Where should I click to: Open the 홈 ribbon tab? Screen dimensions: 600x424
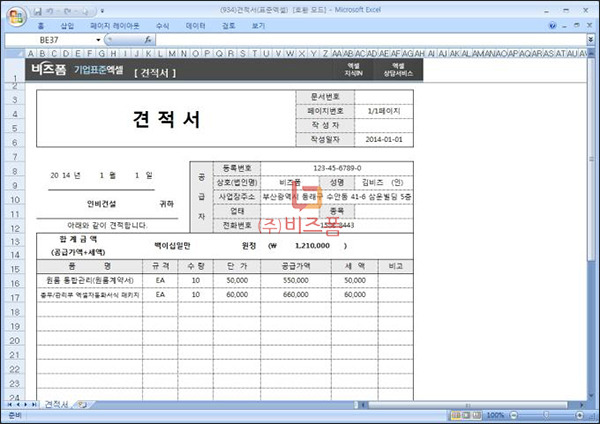pyautogui.click(x=41, y=26)
